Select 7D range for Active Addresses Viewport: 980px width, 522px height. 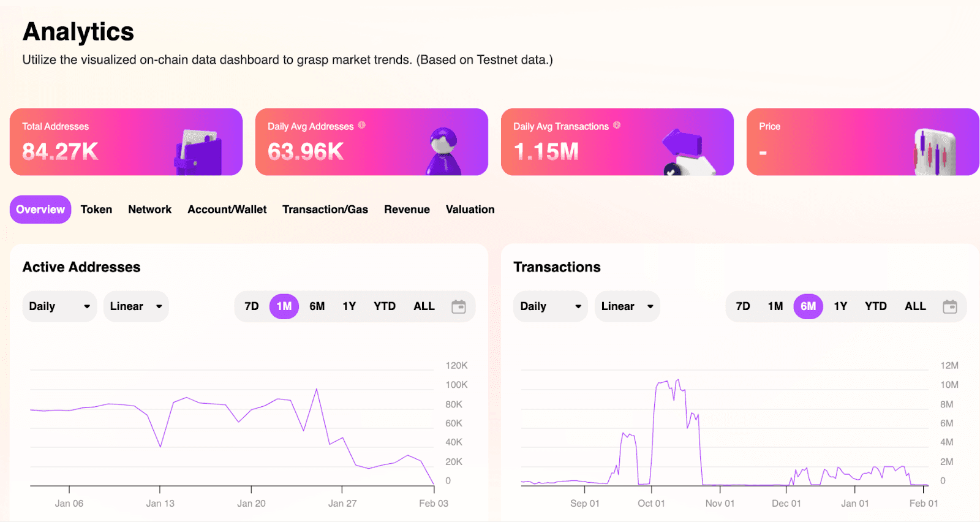[x=252, y=306]
